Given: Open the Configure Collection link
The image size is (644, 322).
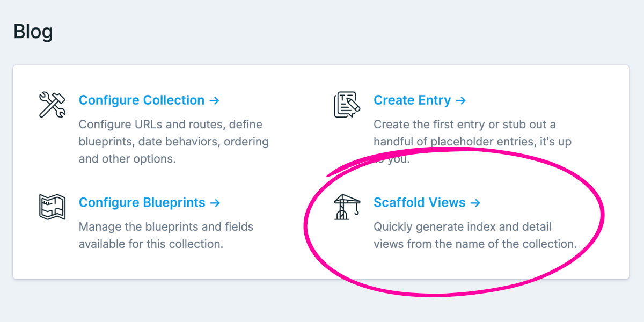Looking at the screenshot, I should point(141,100).
